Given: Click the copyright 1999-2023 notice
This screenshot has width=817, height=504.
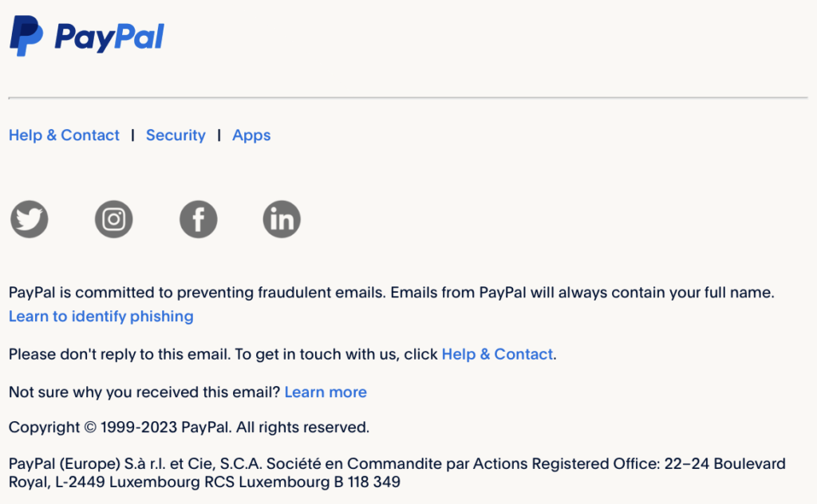Looking at the screenshot, I should point(187,427).
